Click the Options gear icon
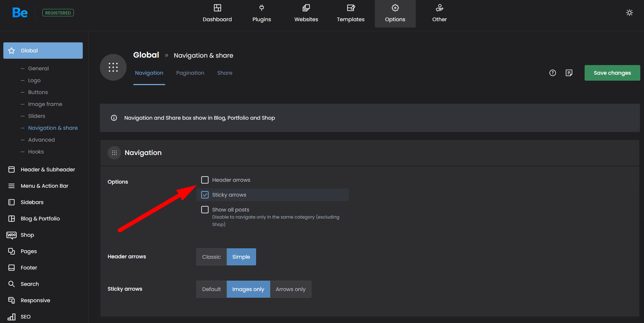This screenshot has width=644, height=323. click(395, 8)
